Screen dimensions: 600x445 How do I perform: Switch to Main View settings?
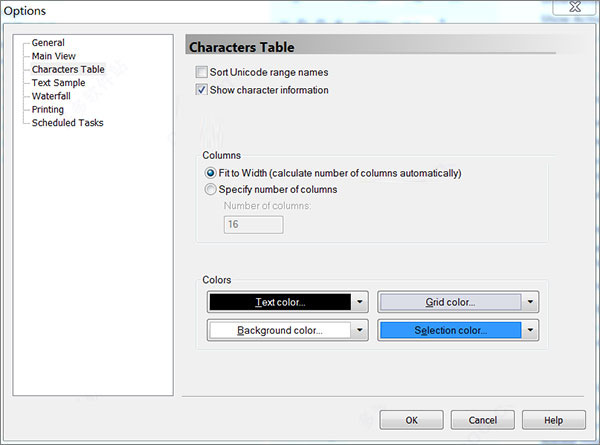(x=54, y=56)
